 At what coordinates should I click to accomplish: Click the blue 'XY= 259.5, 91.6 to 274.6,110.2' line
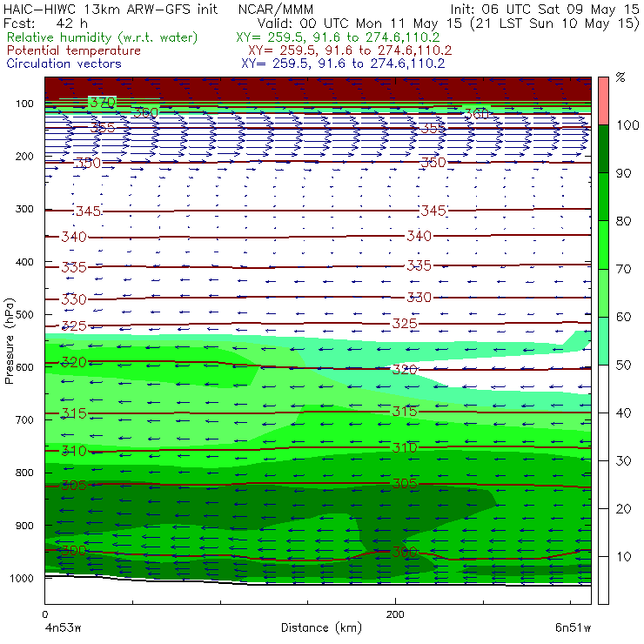(343, 64)
